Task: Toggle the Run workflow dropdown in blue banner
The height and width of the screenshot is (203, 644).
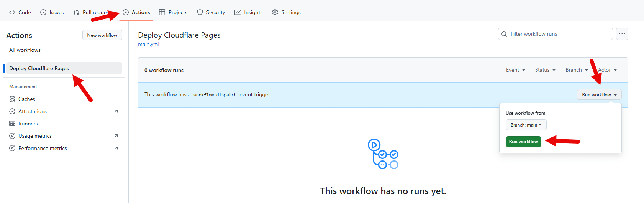Action: click(599, 95)
